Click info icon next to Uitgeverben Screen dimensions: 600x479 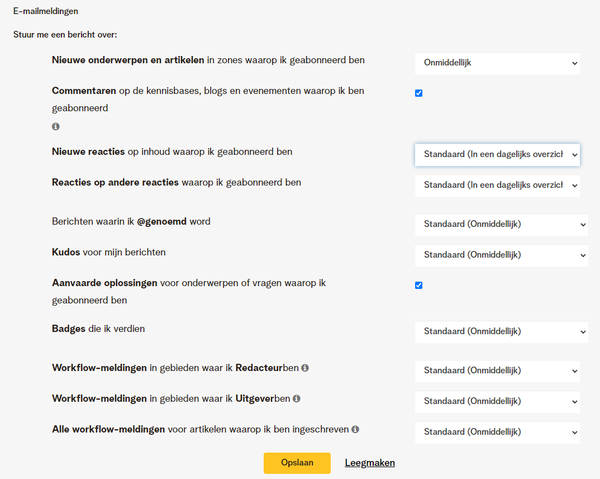coord(297,399)
